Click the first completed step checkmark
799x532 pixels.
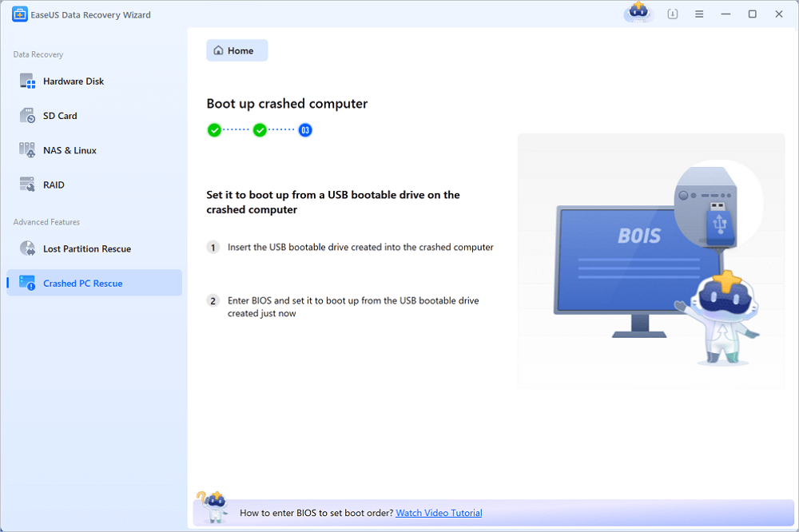pos(214,130)
